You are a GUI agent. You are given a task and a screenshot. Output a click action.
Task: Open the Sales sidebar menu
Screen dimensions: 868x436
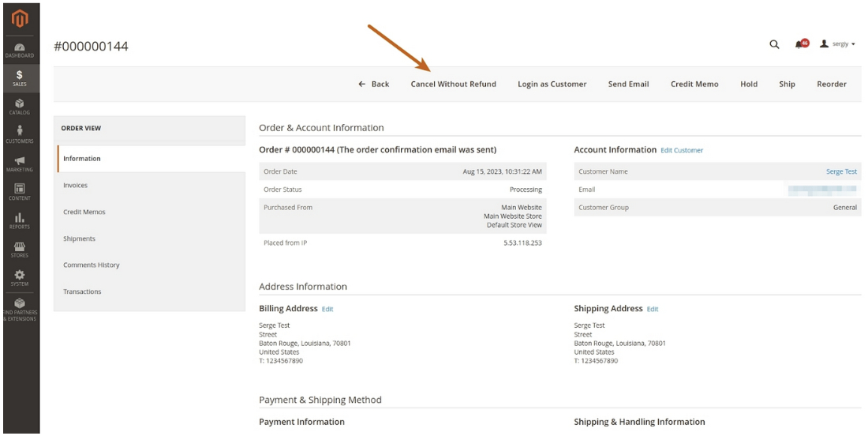point(20,78)
